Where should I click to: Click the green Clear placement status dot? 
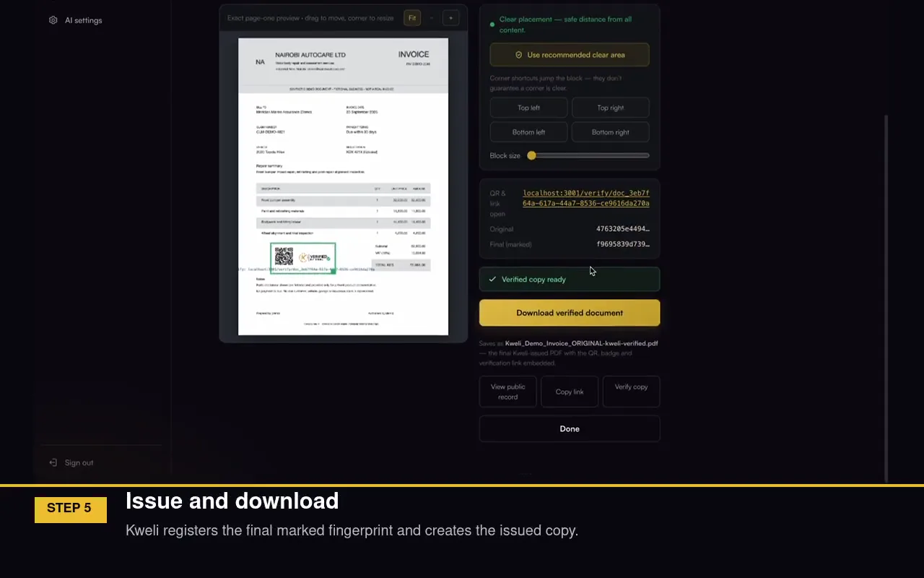pyautogui.click(x=492, y=25)
